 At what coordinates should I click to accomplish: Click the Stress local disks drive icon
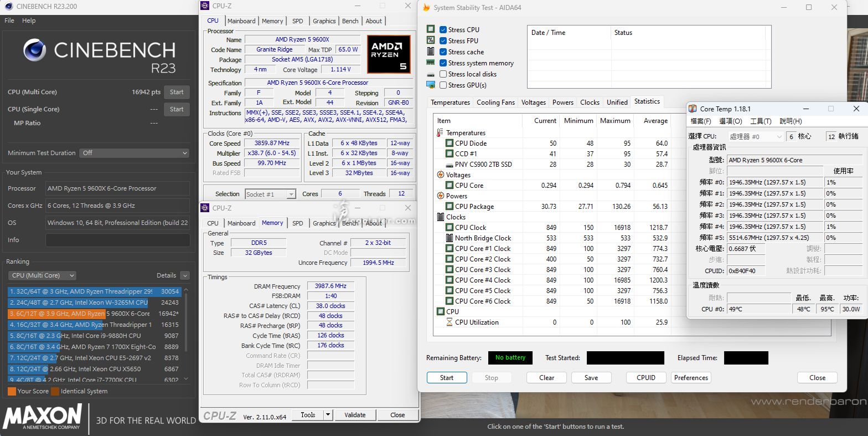431,74
